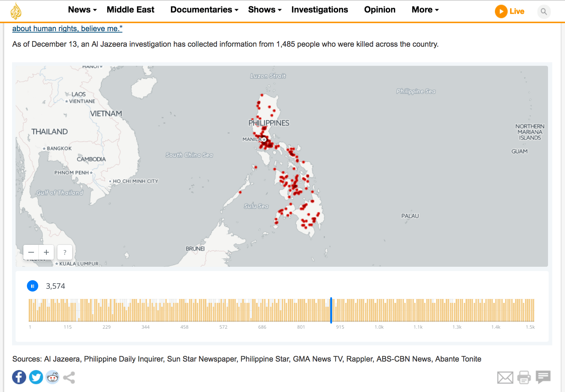This screenshot has width=565, height=392.
Task: Open the More dropdown menu
Action: 425,10
